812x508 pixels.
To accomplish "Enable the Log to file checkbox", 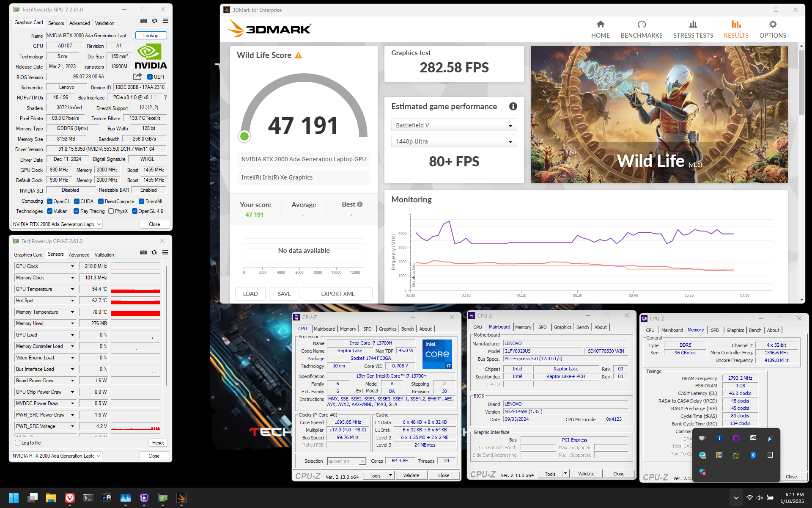I will click(x=17, y=443).
